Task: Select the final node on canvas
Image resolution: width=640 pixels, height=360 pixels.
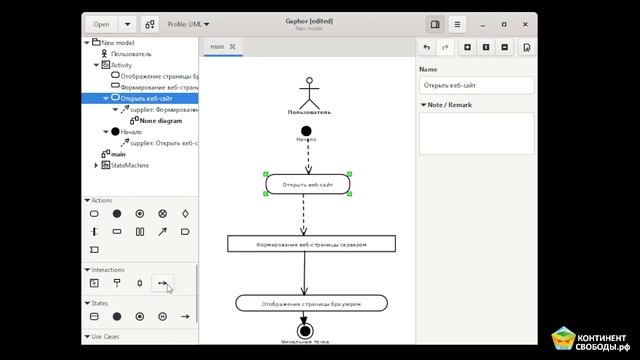Action: 305,331
